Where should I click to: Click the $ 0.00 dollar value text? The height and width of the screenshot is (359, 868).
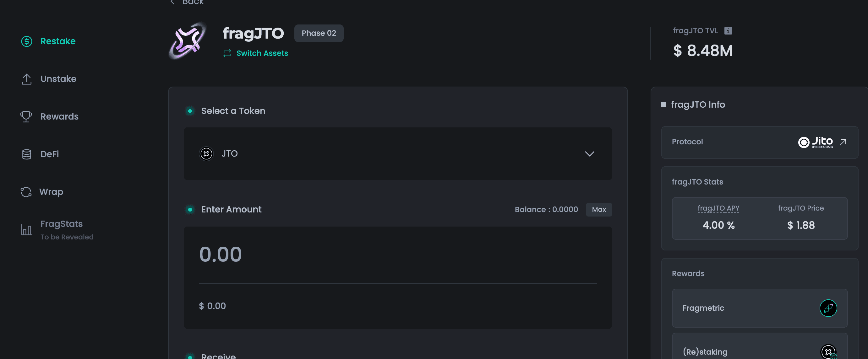point(212,306)
